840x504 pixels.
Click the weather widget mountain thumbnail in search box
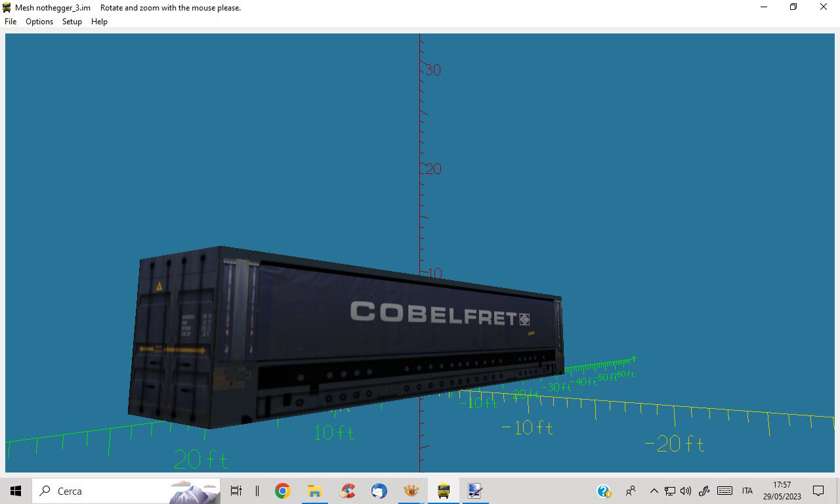[194, 492]
